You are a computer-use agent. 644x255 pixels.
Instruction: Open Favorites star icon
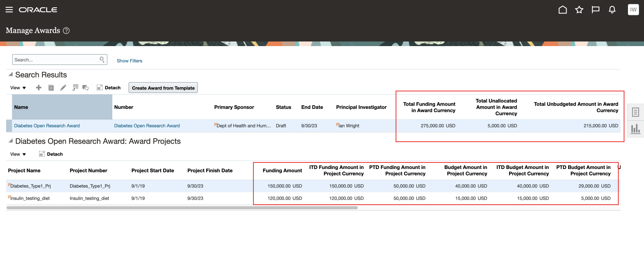pyautogui.click(x=579, y=10)
